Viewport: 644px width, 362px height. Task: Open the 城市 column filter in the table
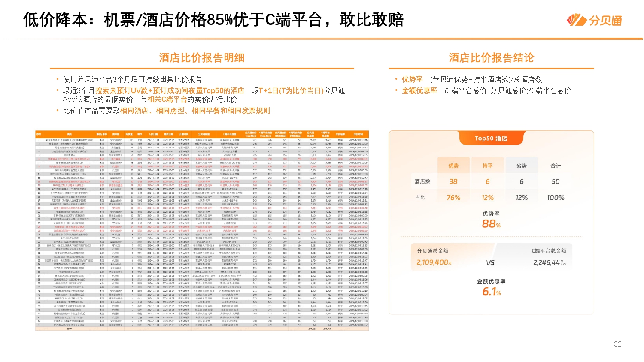[139, 134]
